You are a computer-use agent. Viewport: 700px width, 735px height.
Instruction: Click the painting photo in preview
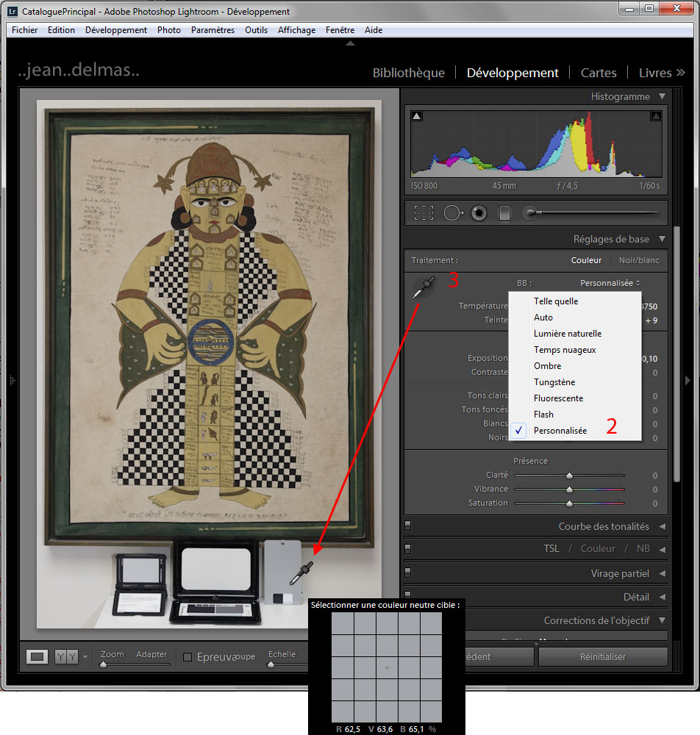(209, 364)
